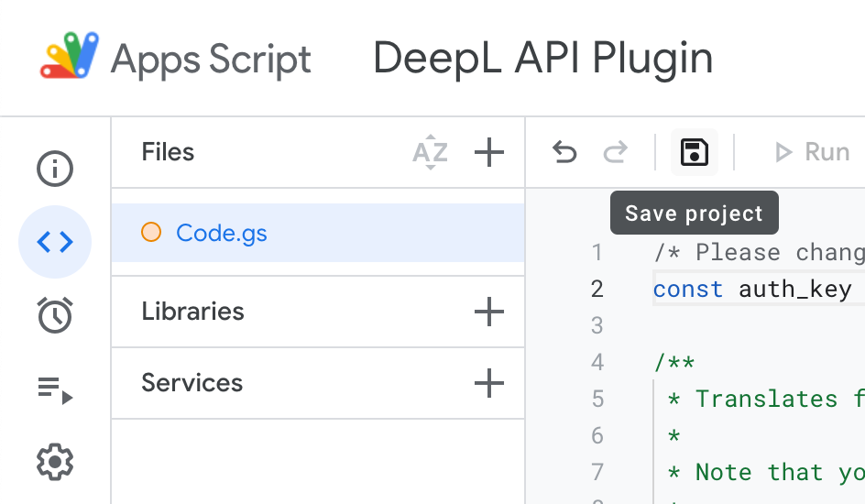Click the Redo arrow

point(615,153)
